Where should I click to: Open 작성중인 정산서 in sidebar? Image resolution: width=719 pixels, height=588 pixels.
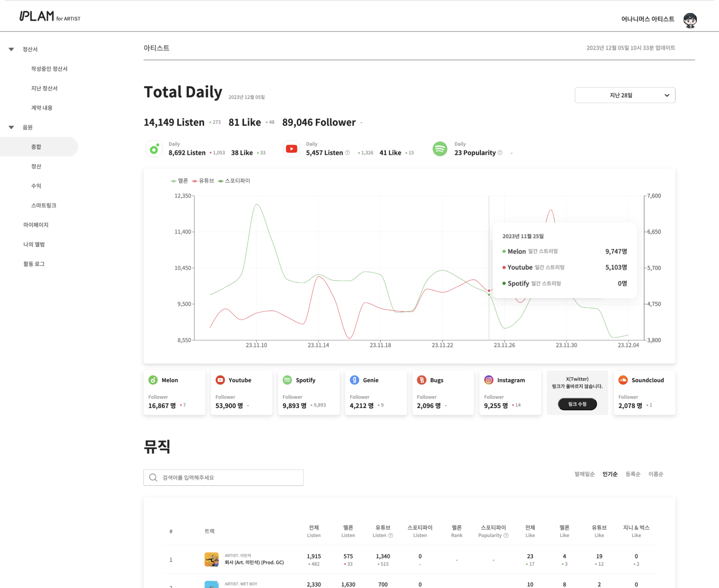[x=49, y=69]
